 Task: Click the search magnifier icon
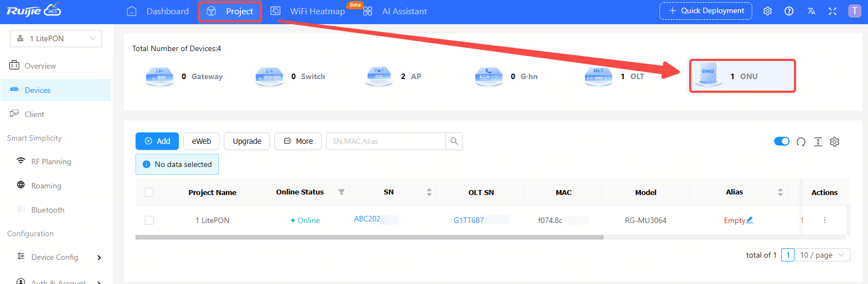[x=454, y=141]
